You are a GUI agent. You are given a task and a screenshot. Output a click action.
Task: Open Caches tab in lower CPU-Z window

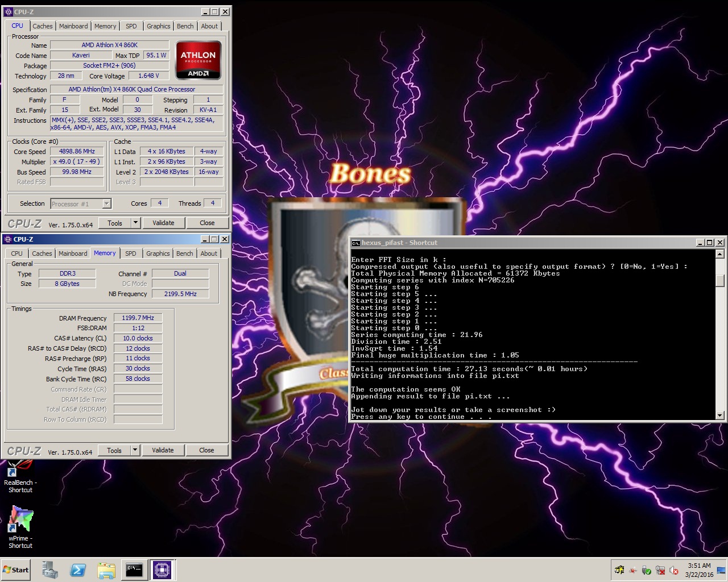point(42,253)
